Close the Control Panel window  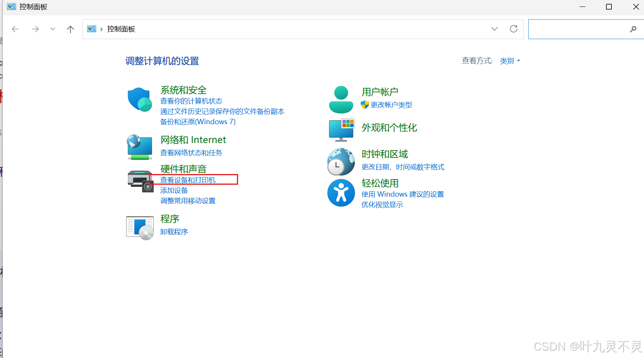(x=636, y=7)
